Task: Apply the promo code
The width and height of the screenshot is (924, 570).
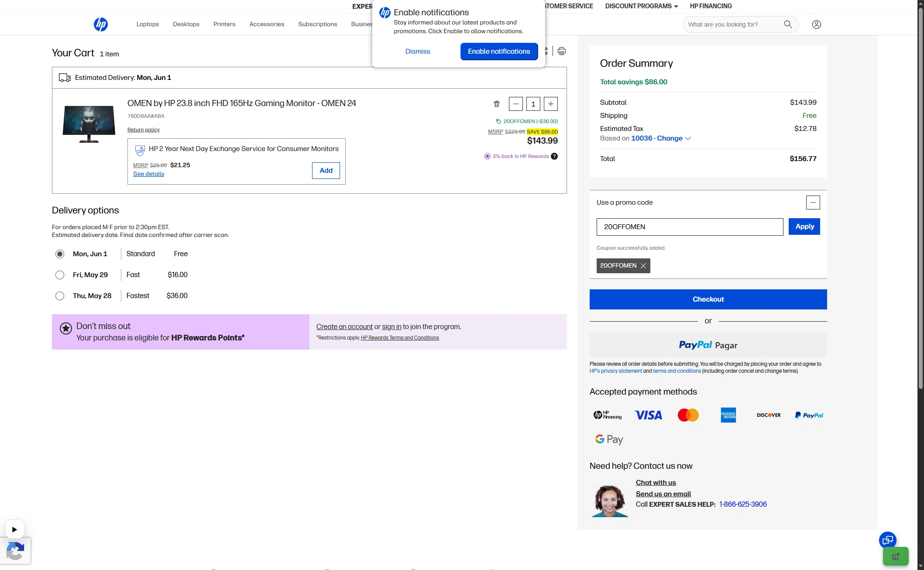Action: click(804, 227)
